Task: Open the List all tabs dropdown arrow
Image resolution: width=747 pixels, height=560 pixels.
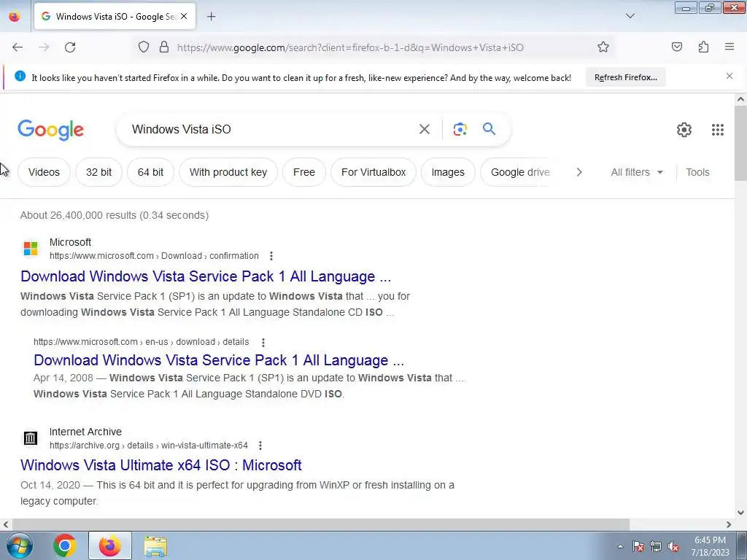Action: tap(630, 16)
